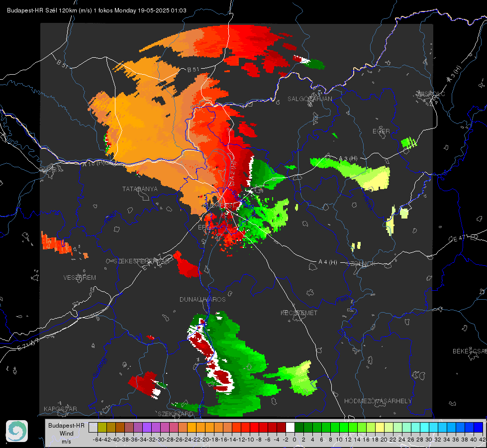Click the SZEKSZÁRD city label
The width and height of the screenshot is (487, 448).
[176, 414]
